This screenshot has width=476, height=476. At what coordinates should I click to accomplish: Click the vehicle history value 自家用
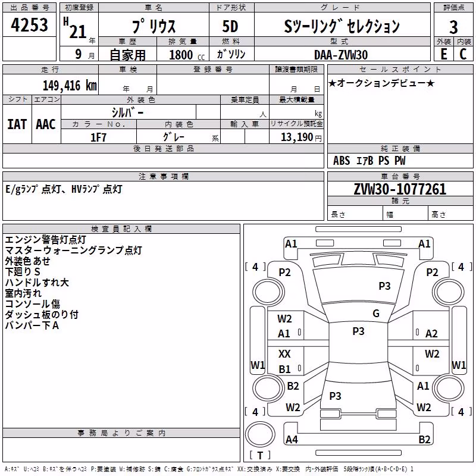(127, 55)
